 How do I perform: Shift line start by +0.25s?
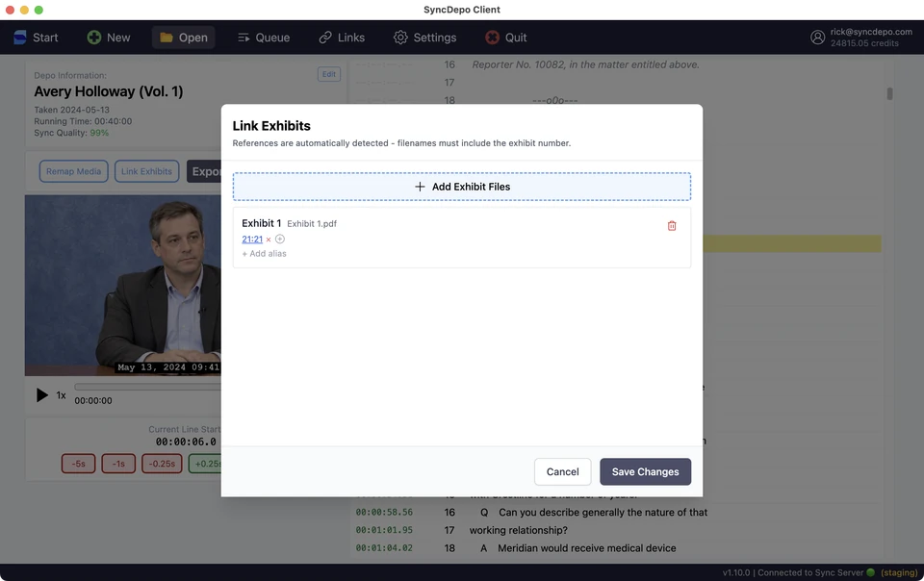coord(204,464)
